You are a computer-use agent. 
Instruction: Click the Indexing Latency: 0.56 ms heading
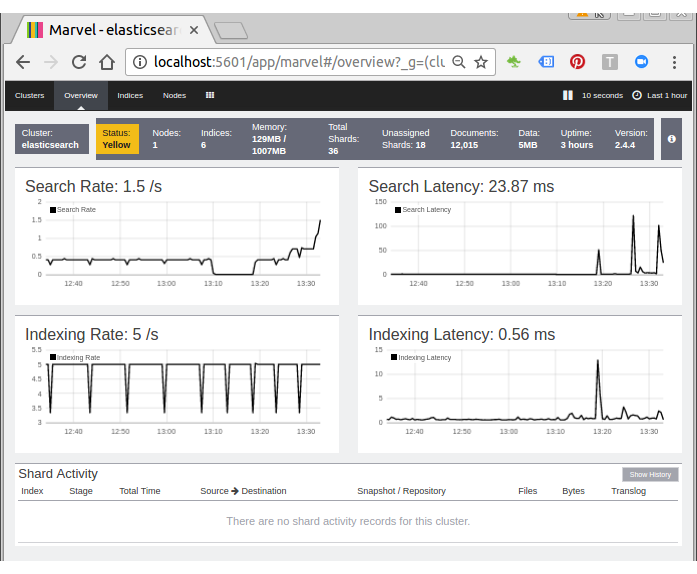[461, 334]
